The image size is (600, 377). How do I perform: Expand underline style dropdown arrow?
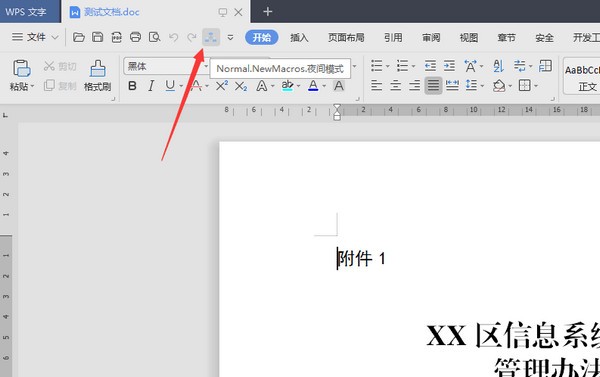pyautogui.click(x=181, y=86)
